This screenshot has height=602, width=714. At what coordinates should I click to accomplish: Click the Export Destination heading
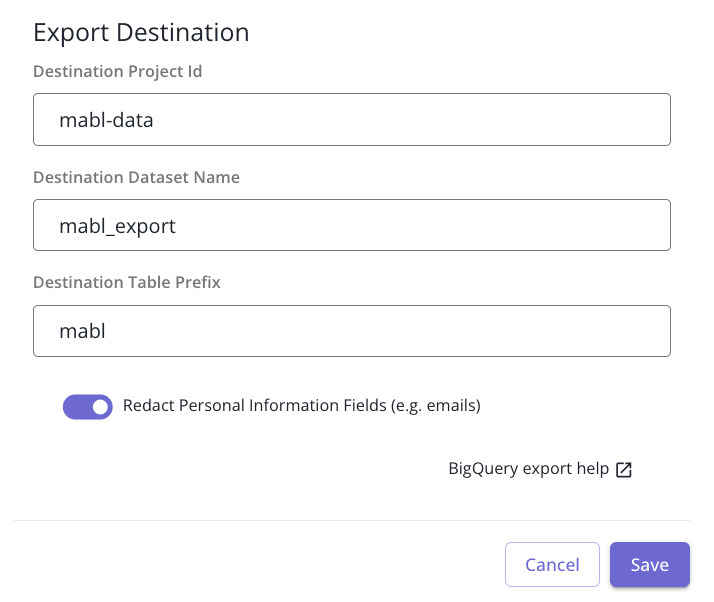141,32
